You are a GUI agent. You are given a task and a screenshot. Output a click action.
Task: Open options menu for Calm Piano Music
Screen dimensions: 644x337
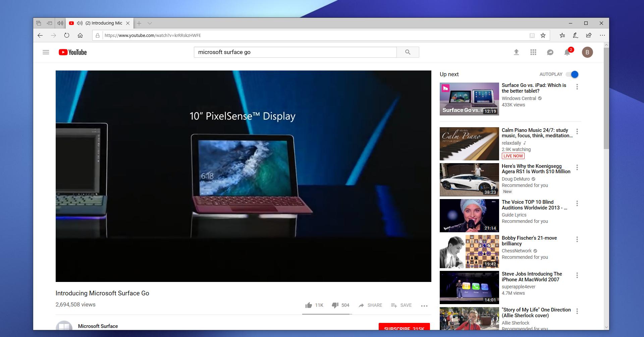click(x=577, y=132)
